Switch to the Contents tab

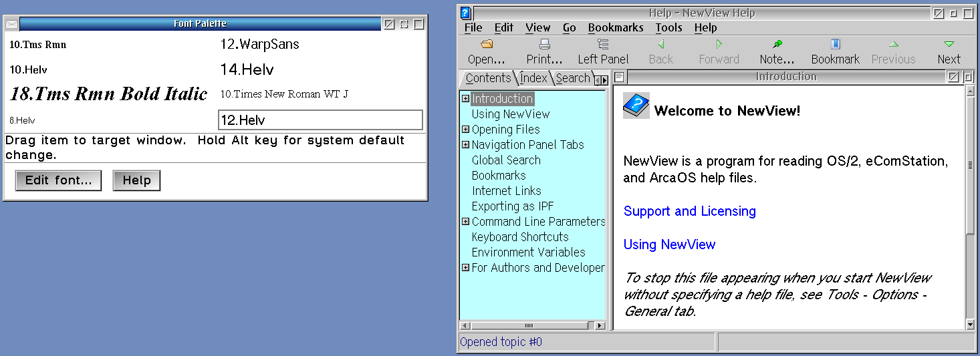pyautogui.click(x=488, y=78)
